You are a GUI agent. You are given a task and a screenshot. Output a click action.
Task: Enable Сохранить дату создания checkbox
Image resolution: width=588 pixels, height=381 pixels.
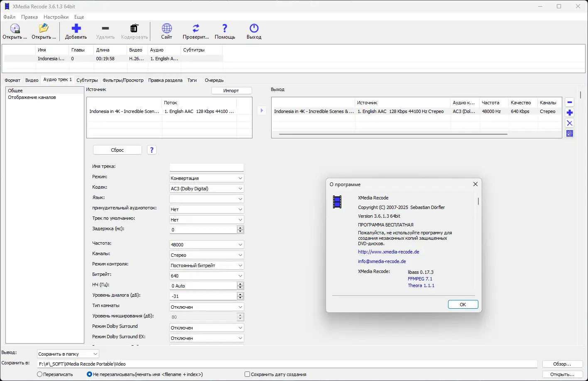(x=247, y=374)
